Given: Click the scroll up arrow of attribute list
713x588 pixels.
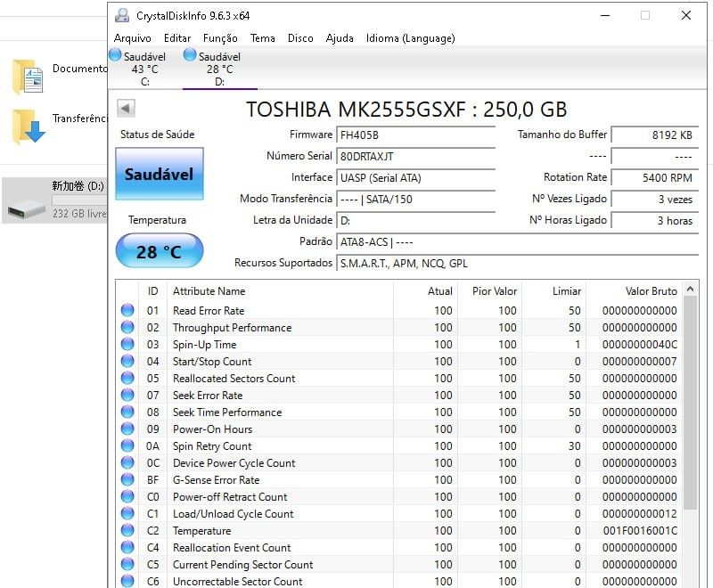Looking at the screenshot, I should [x=690, y=289].
